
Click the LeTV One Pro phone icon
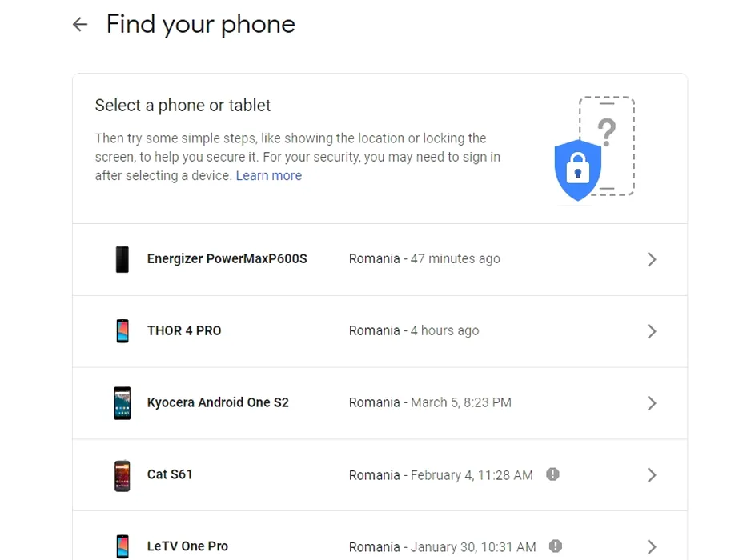[122, 546]
